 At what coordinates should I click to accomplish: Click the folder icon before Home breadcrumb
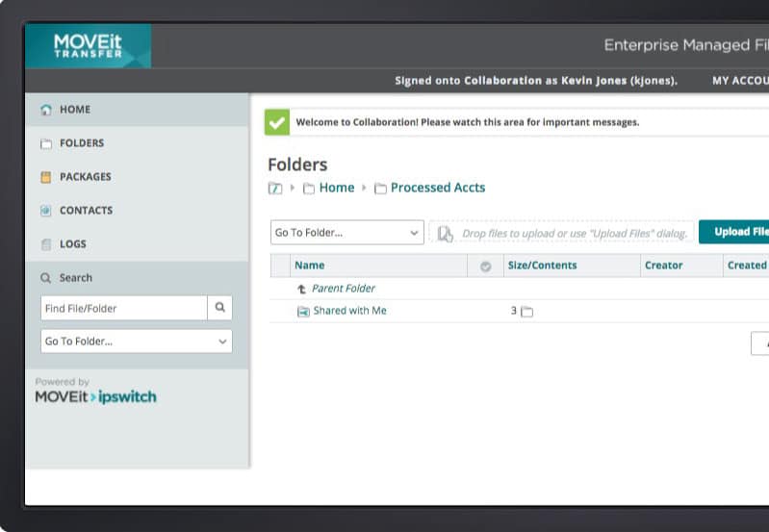[309, 189]
